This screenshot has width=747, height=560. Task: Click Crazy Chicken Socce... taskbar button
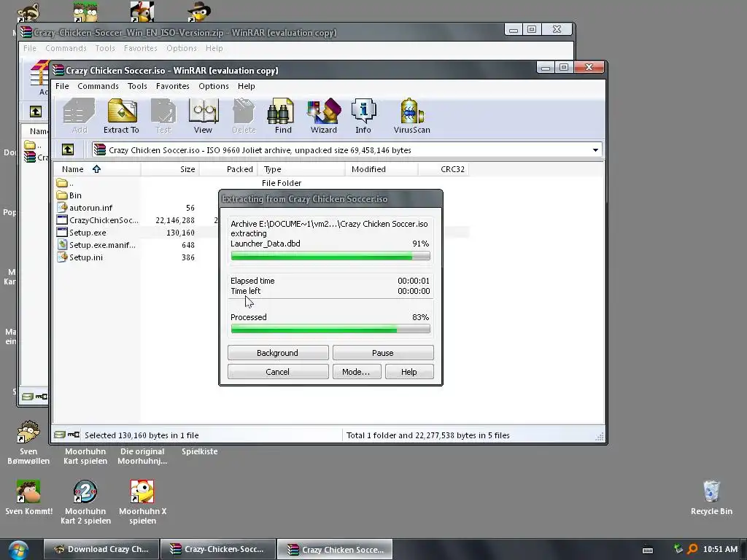(336, 550)
